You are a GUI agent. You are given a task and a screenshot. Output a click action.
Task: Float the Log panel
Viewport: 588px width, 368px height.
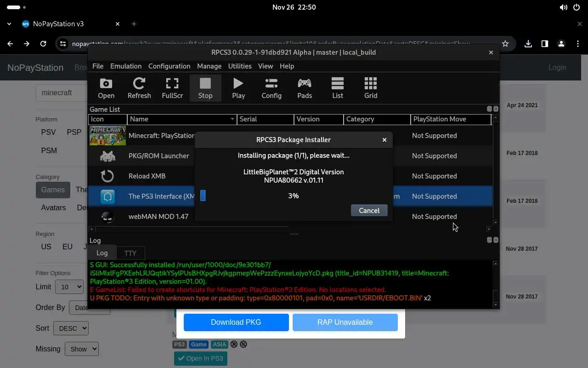coord(489,240)
